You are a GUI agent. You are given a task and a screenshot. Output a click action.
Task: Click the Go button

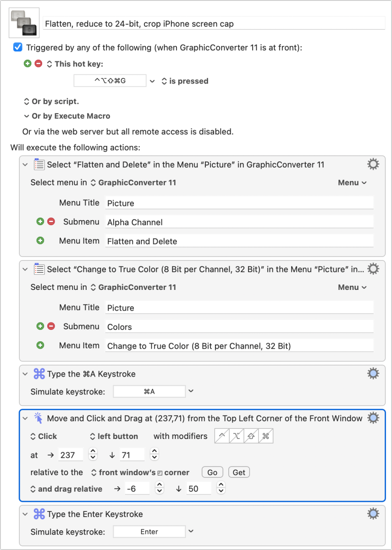click(x=212, y=472)
